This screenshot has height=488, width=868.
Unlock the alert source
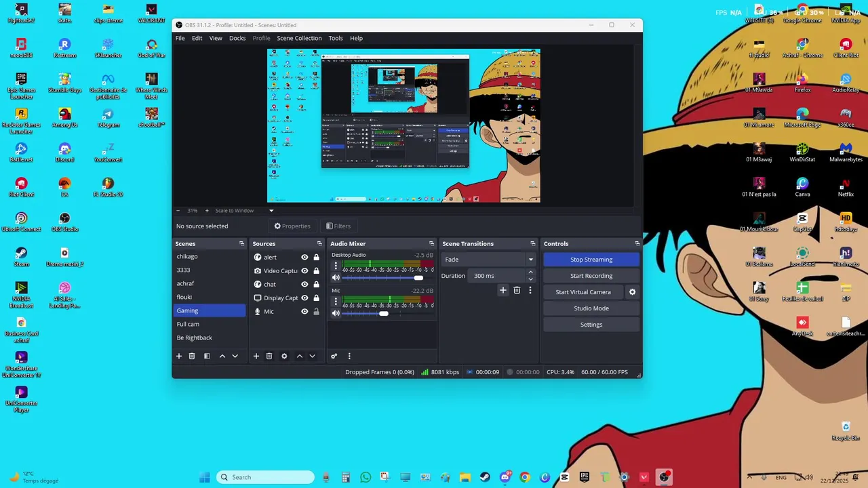point(316,257)
